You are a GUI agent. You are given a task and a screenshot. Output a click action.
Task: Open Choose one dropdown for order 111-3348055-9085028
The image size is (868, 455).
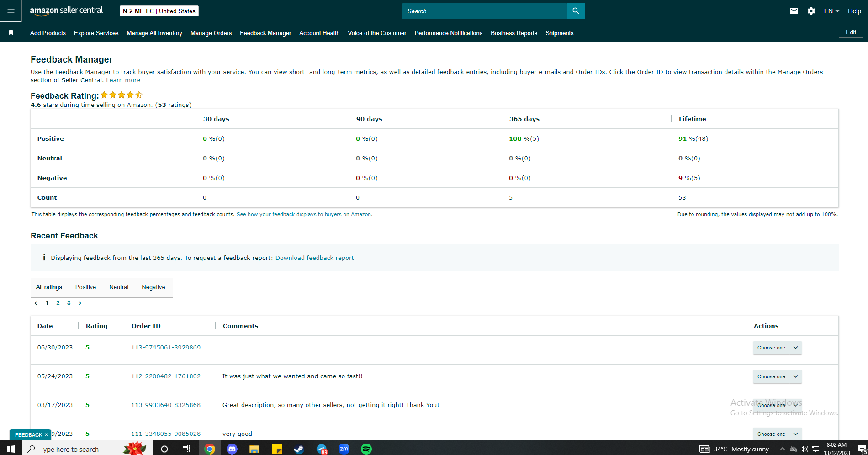777,434
